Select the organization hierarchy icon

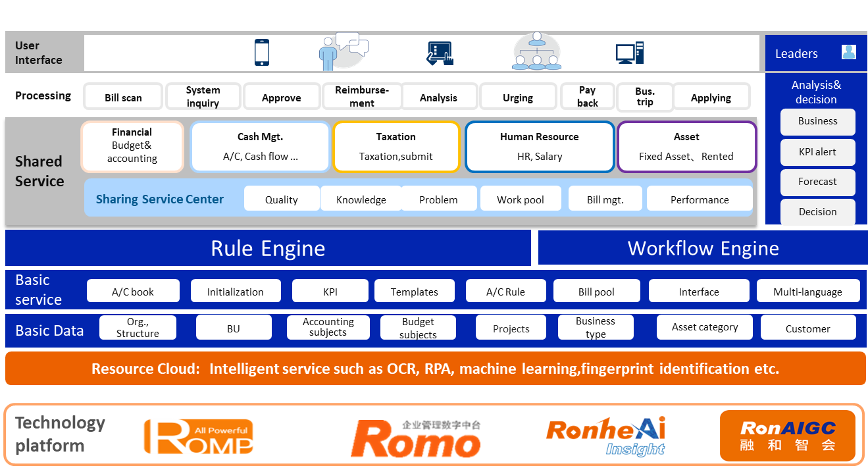tap(536, 52)
